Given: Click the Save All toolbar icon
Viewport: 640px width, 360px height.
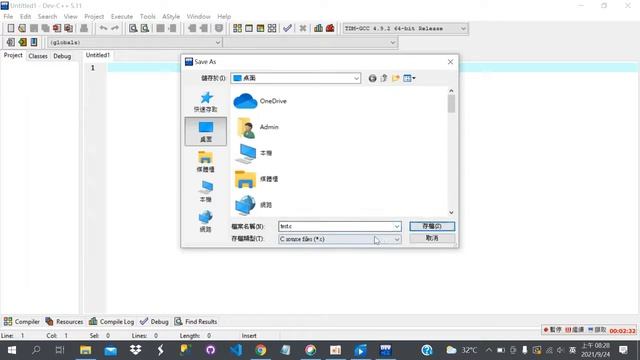Looking at the screenshot, I should click(45, 28).
